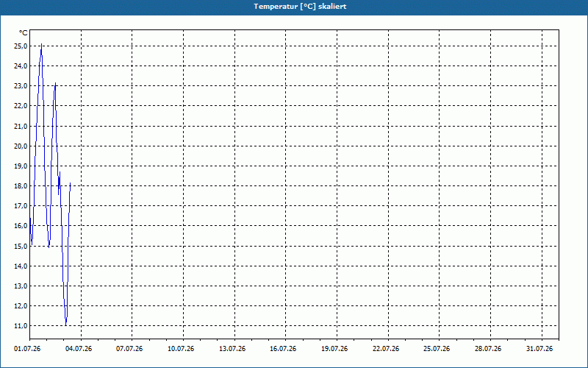The width and height of the screenshot is (588, 368).
Task: Click the 25,0 temperature axis label
Action: click(21, 46)
